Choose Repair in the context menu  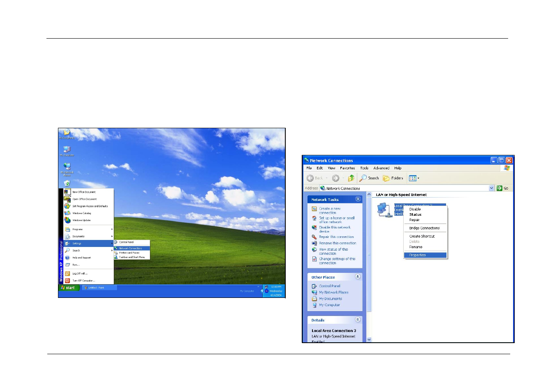pyautogui.click(x=425, y=220)
